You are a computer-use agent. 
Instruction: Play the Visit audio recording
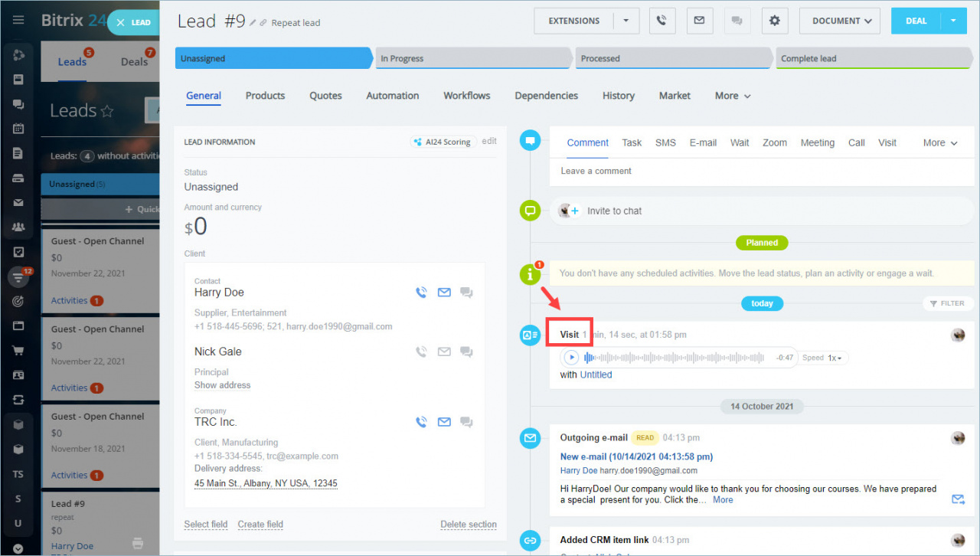pyautogui.click(x=571, y=358)
